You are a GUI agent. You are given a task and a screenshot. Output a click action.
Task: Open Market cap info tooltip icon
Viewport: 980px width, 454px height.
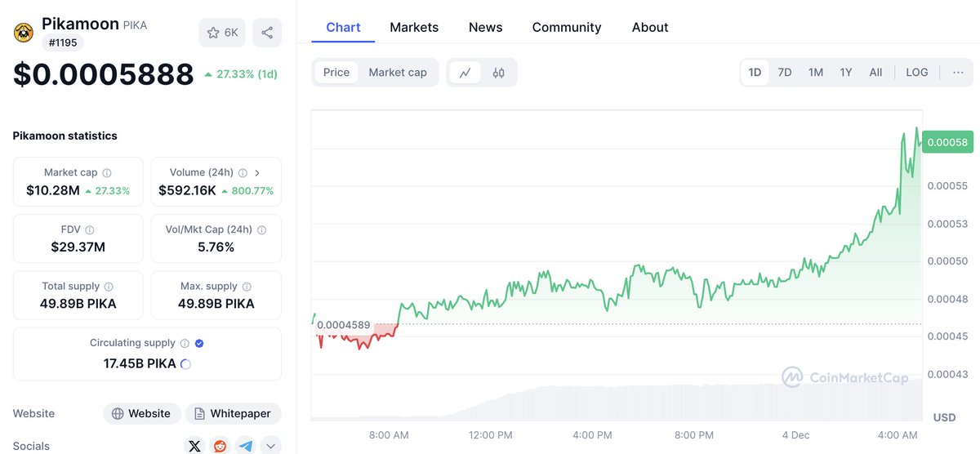[x=107, y=173]
